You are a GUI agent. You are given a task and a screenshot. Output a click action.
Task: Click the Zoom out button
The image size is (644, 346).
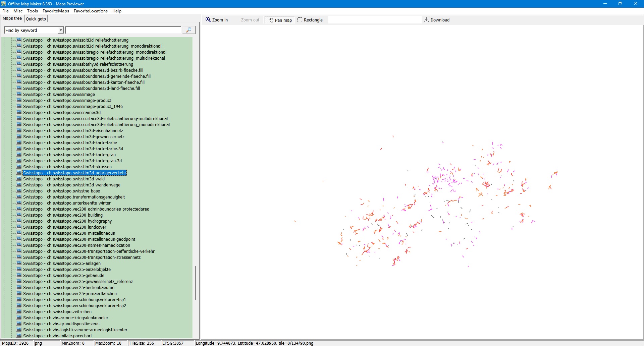point(250,20)
